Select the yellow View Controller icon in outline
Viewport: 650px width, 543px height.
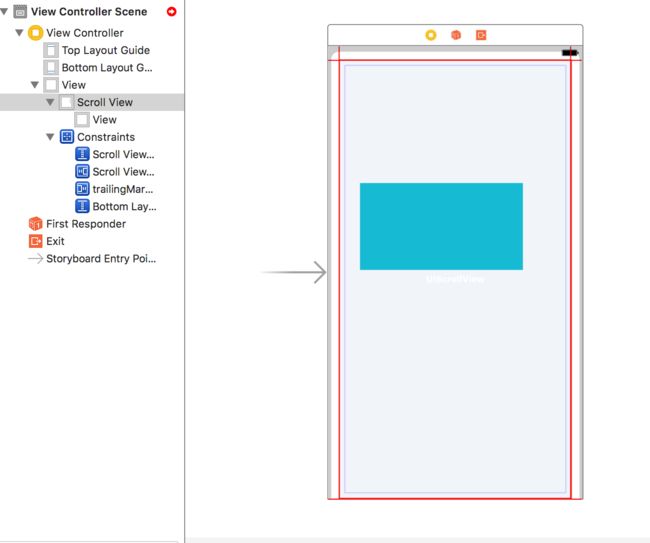point(35,33)
